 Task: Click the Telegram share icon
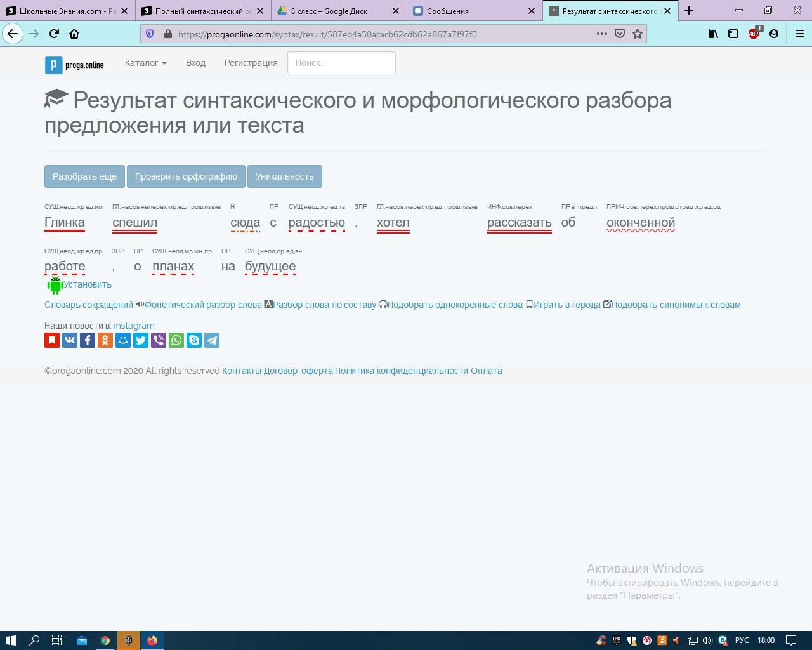click(212, 340)
